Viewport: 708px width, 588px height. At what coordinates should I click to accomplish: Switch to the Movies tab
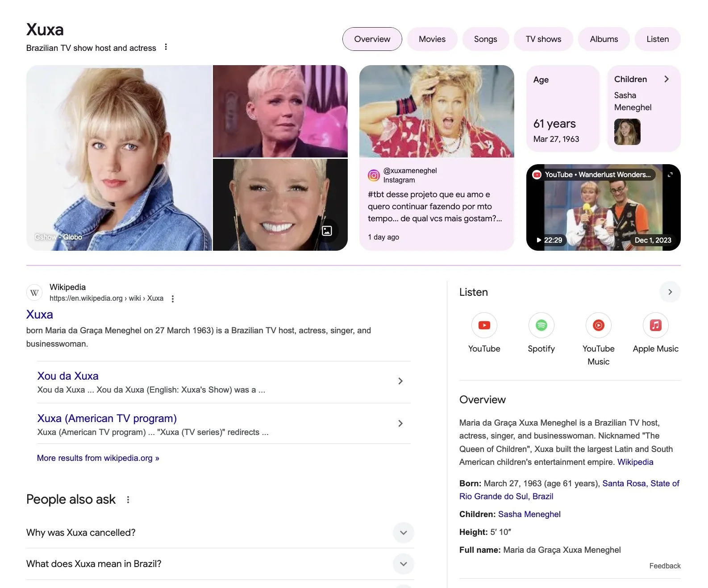point(432,39)
